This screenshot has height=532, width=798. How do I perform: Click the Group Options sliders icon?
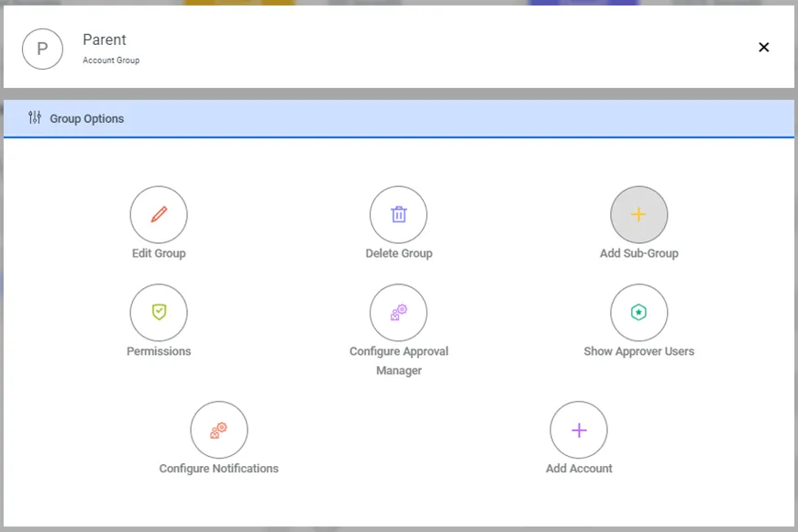coord(35,117)
